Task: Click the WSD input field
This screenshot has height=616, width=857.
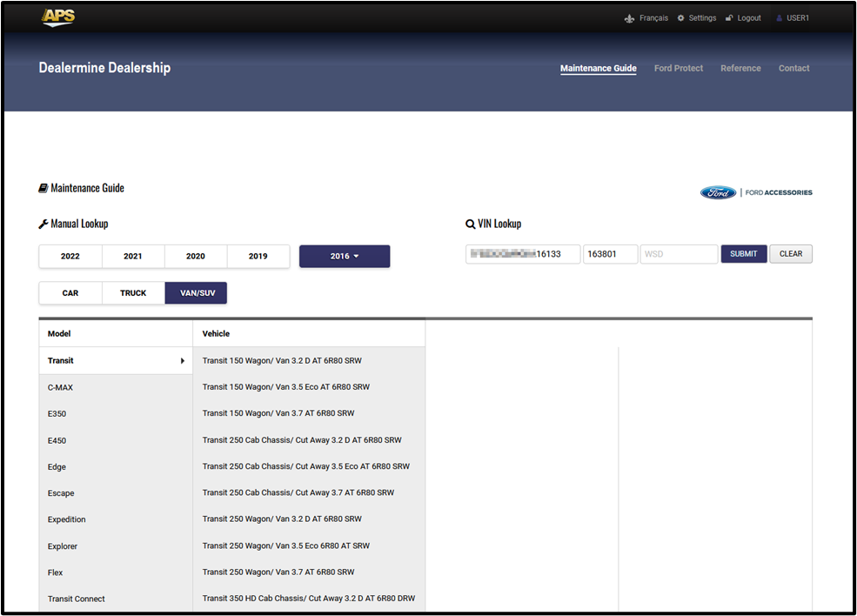Action: [x=679, y=254]
